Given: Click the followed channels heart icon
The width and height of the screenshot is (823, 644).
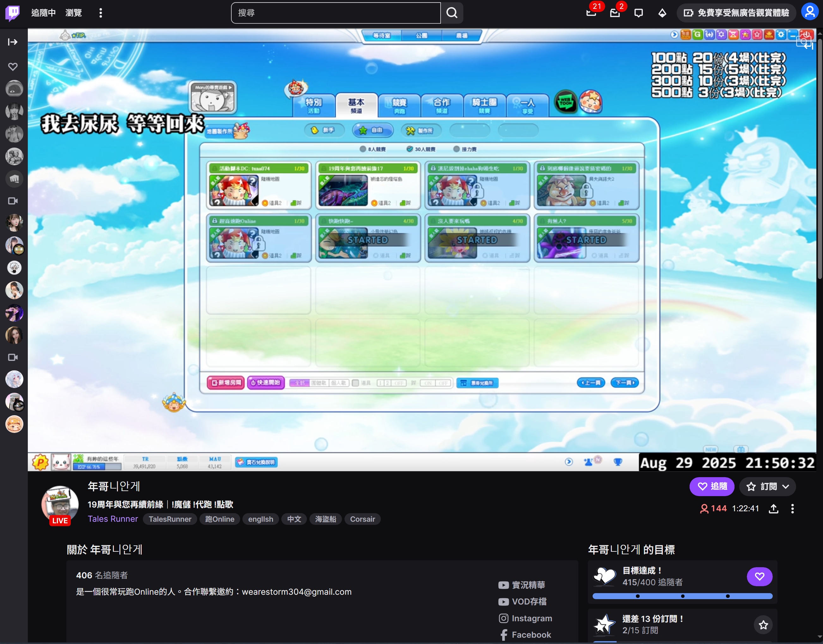Looking at the screenshot, I should point(13,67).
